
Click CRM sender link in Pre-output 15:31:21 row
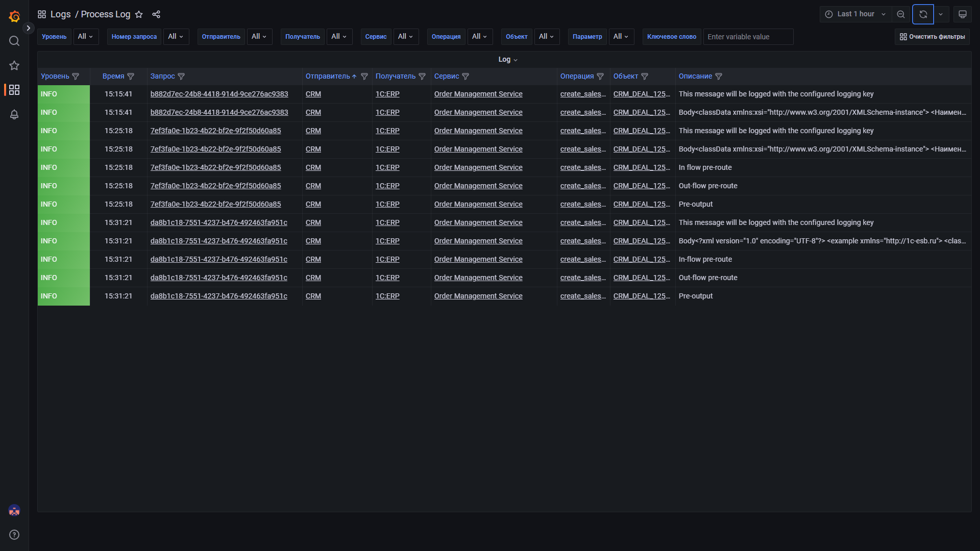pyautogui.click(x=313, y=296)
